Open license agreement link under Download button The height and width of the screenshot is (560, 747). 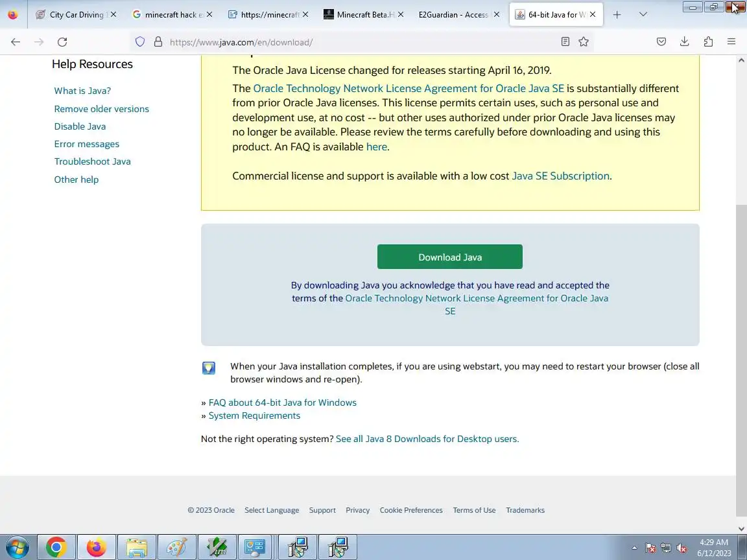click(477, 298)
